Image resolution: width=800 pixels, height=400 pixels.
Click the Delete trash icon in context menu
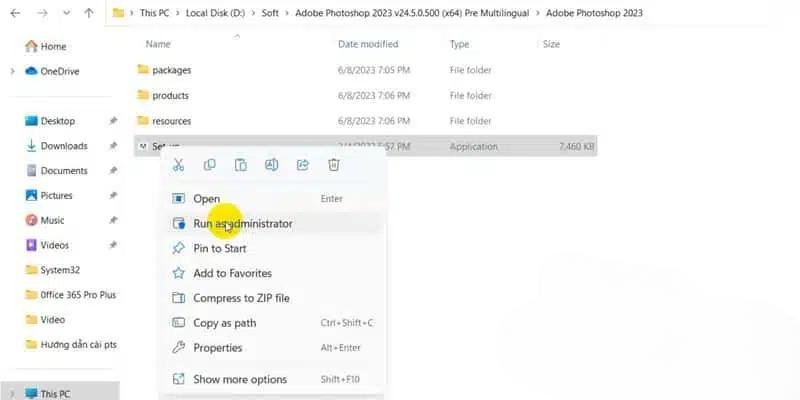click(x=334, y=165)
